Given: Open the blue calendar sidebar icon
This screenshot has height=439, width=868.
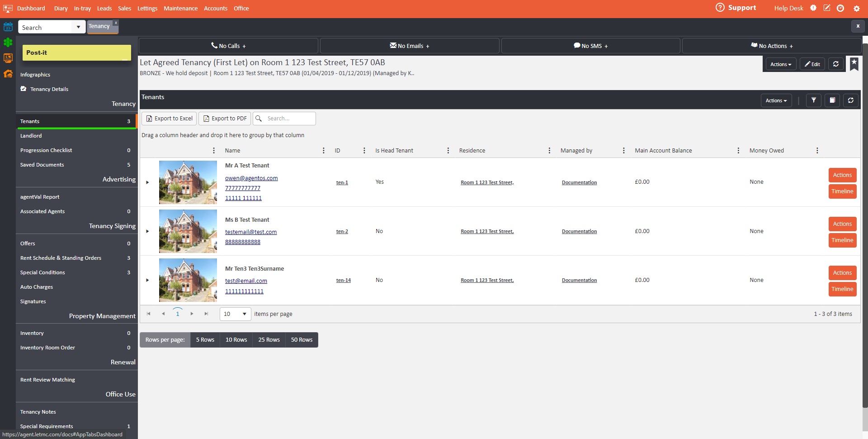Looking at the screenshot, I should [8, 27].
